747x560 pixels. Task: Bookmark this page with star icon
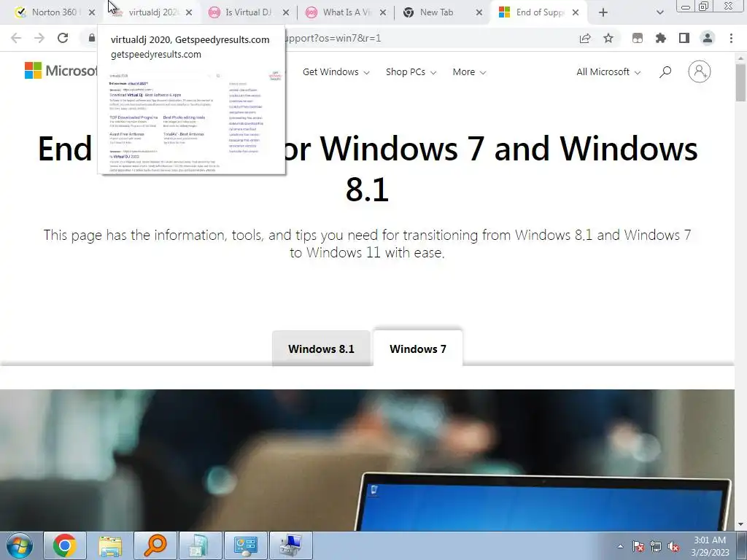[x=608, y=38]
